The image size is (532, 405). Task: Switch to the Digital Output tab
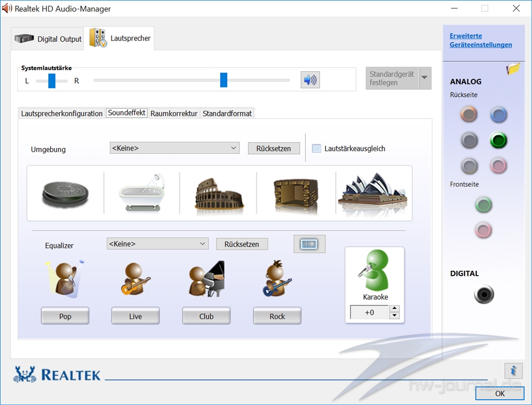pyautogui.click(x=48, y=39)
